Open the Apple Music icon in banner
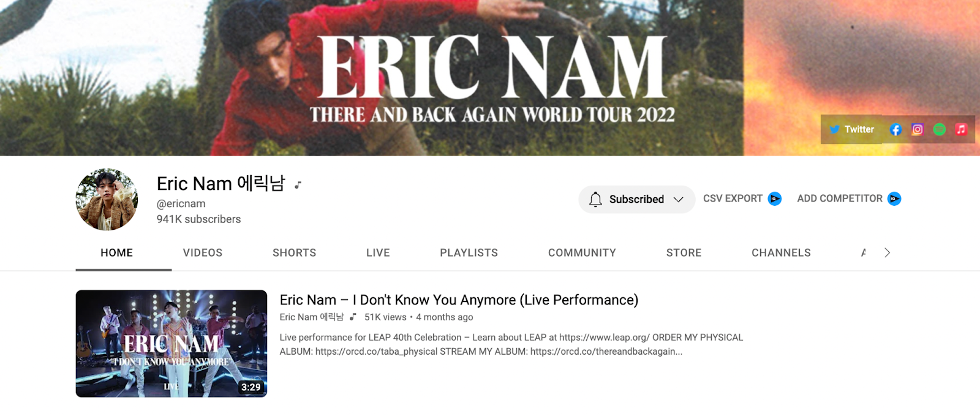Viewport: 980px width, 416px height. pyautogui.click(x=961, y=129)
